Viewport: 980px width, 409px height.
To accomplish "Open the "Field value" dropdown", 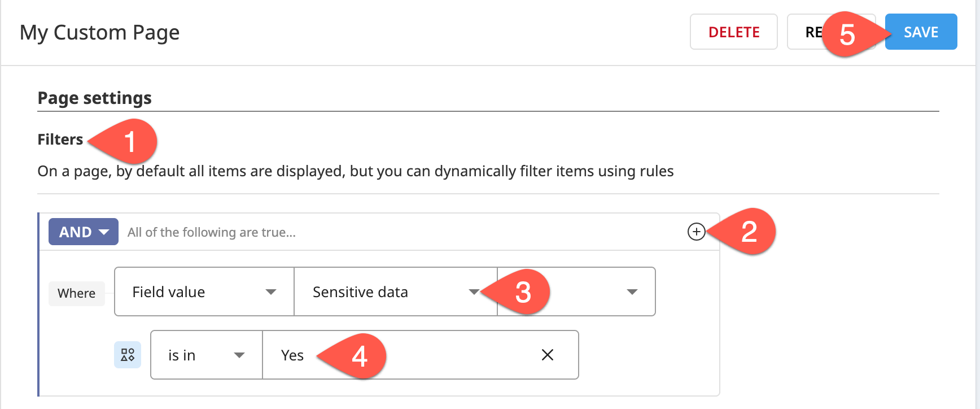I will pos(203,292).
